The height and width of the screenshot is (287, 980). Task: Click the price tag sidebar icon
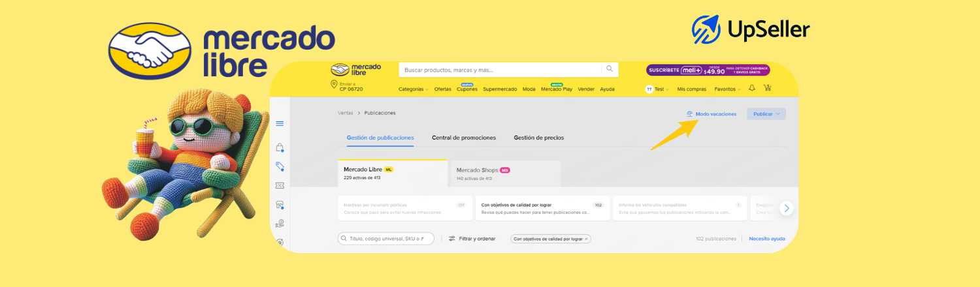(280, 166)
